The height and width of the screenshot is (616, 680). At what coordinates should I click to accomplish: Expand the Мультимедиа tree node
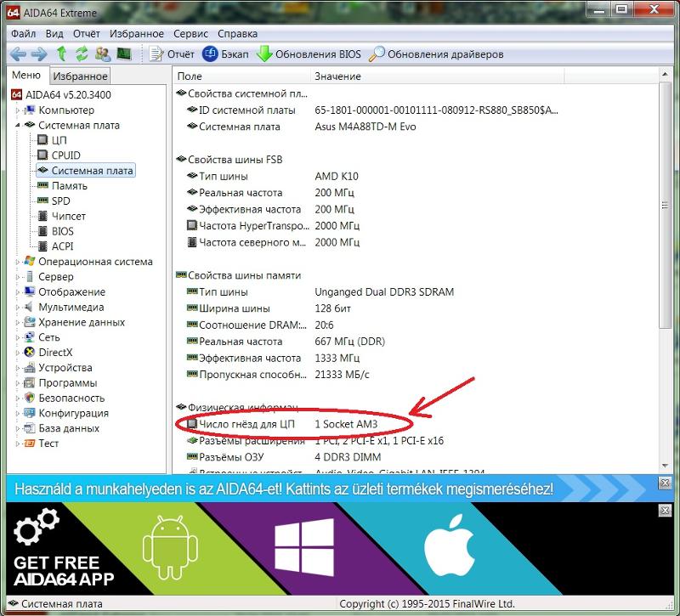(18, 308)
